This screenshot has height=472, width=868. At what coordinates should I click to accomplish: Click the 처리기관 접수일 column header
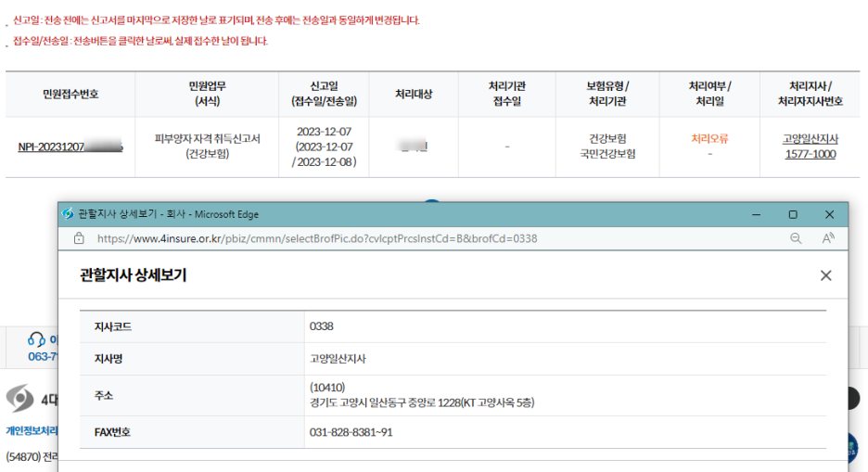pos(507,94)
